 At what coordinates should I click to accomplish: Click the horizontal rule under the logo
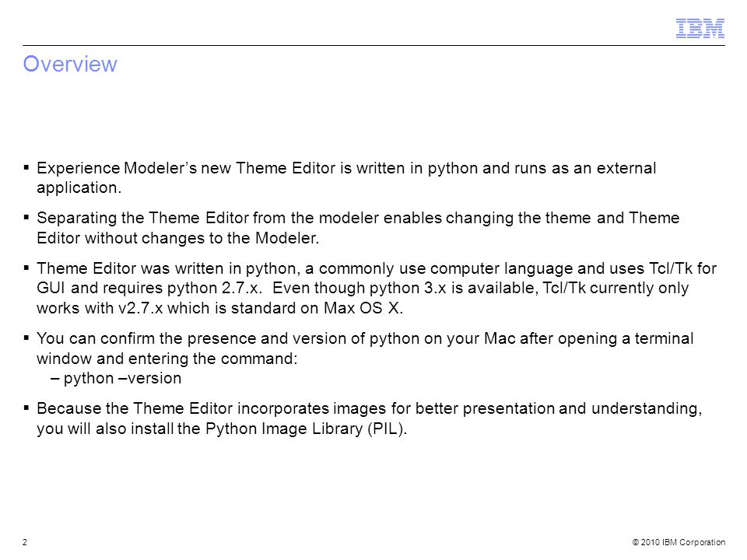tap(373, 46)
